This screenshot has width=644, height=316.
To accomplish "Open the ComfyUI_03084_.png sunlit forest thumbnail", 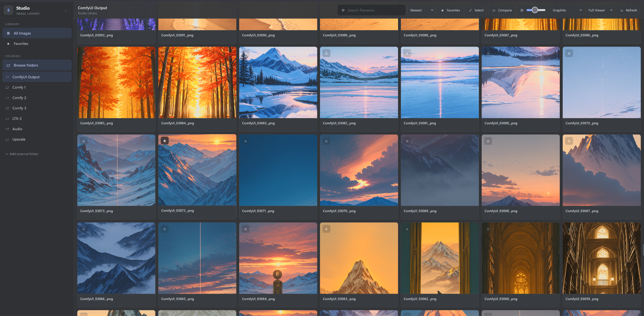I will (197, 82).
